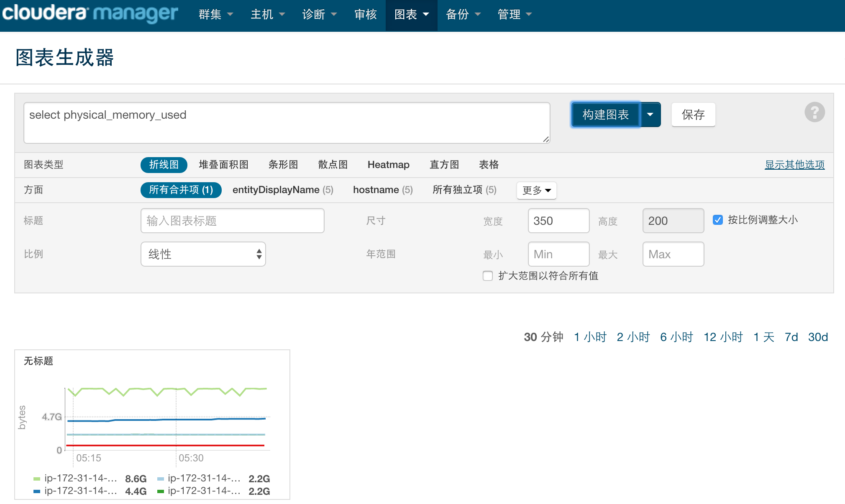The width and height of the screenshot is (845, 504).
Task: Click the 构建图表 button
Action: click(x=605, y=115)
